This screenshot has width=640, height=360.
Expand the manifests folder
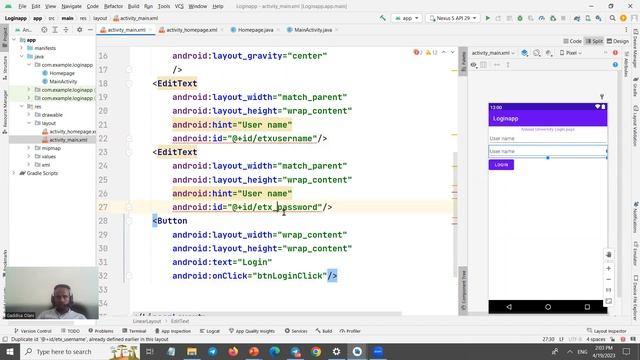(x=22, y=48)
